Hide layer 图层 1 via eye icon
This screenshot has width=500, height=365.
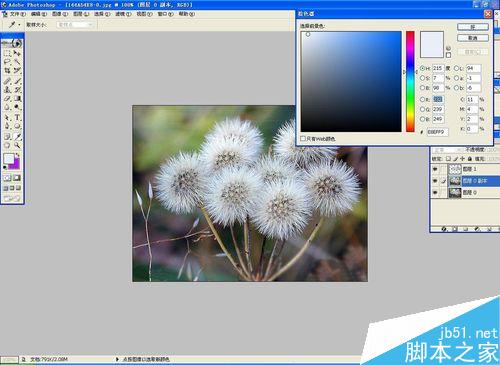click(x=435, y=169)
